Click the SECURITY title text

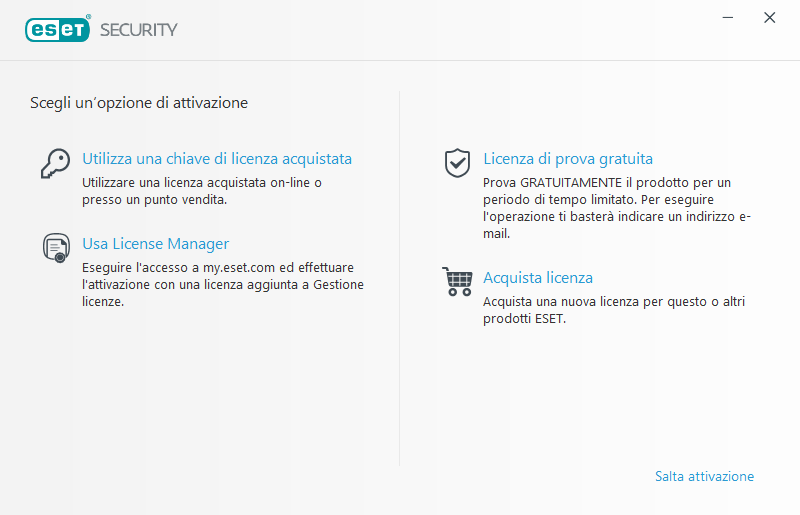pyautogui.click(x=139, y=29)
